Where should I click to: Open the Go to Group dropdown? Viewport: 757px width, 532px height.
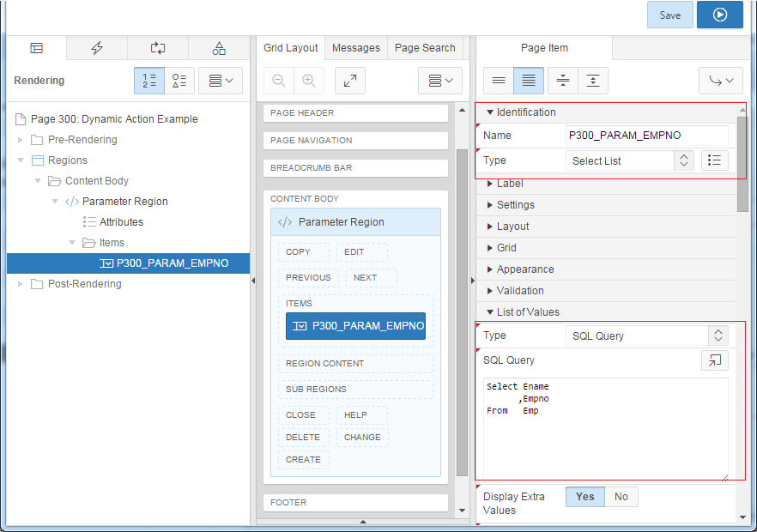click(x=721, y=80)
